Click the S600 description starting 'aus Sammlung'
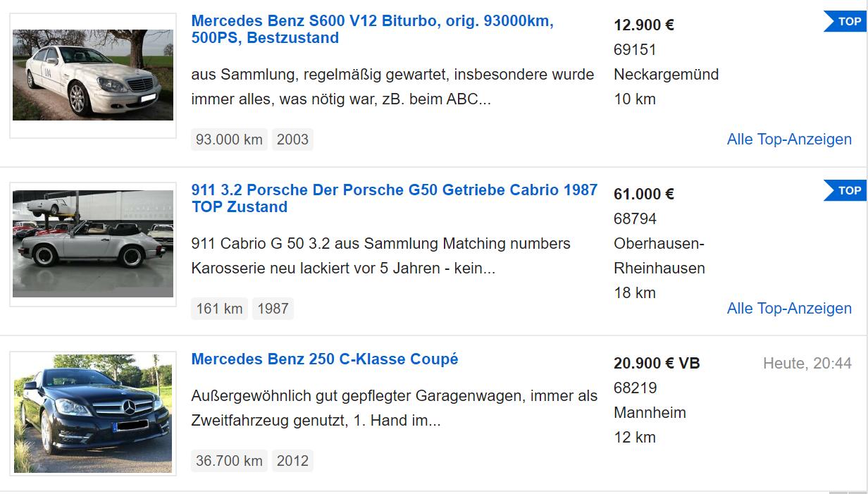 (x=392, y=87)
